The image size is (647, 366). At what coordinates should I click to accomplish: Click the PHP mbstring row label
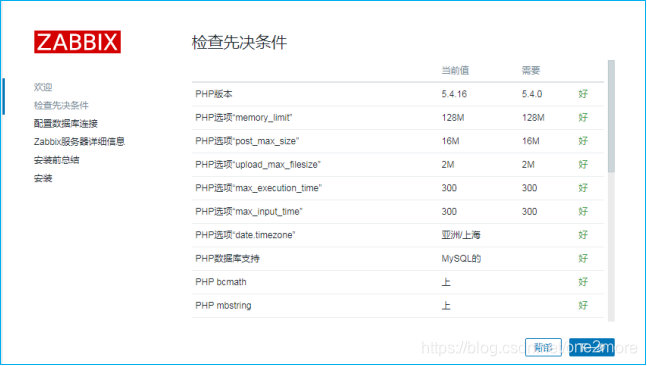coord(223,305)
